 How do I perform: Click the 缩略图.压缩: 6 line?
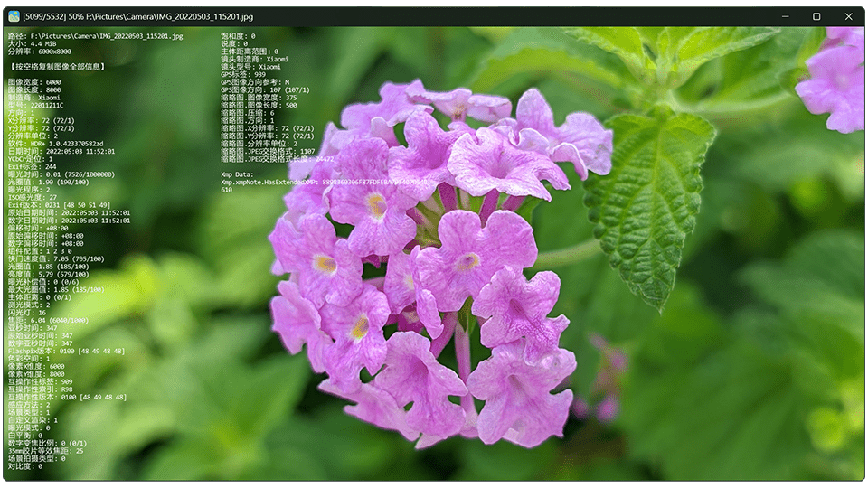tap(248, 113)
